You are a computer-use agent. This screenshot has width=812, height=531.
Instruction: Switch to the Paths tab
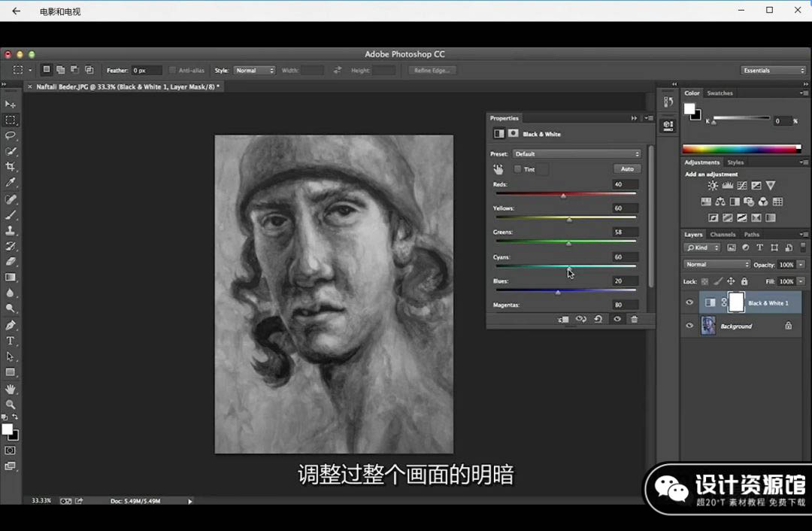tap(751, 234)
